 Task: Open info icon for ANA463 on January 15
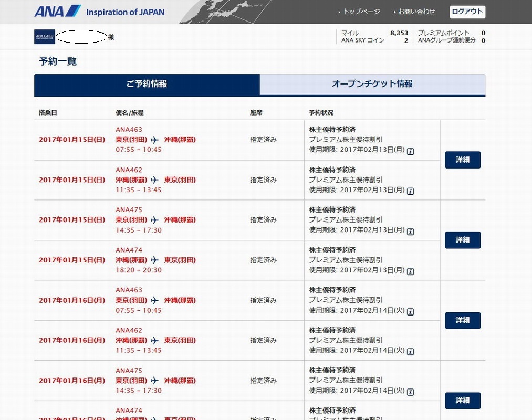click(410, 151)
